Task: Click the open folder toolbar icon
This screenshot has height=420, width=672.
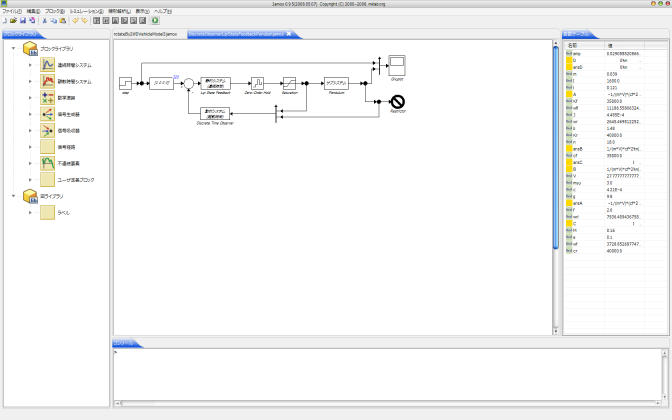Action: [12, 20]
